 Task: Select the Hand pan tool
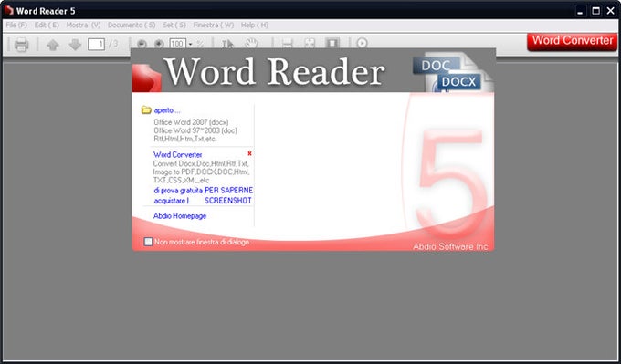(x=251, y=44)
